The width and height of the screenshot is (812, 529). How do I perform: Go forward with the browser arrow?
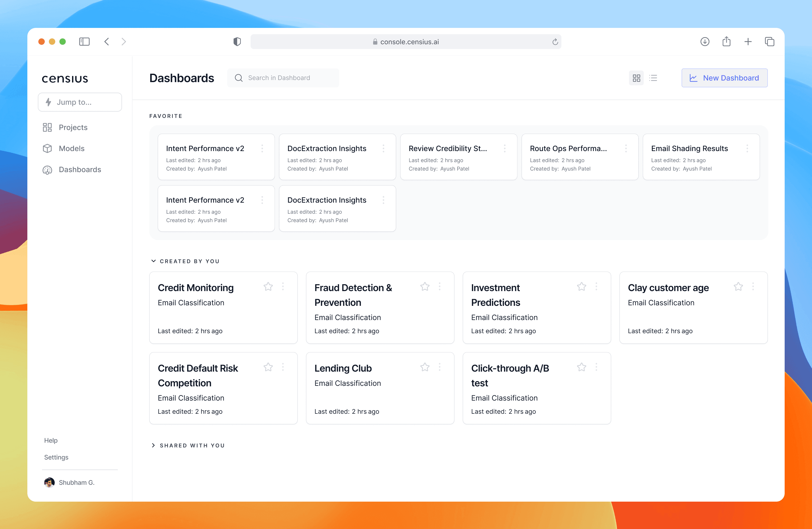(x=124, y=42)
